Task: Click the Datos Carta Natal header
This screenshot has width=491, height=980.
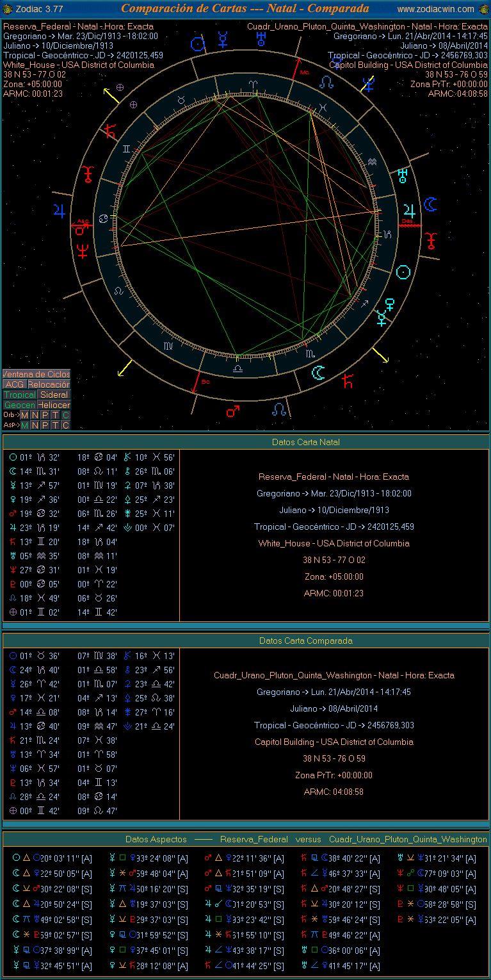Action: coord(305,442)
